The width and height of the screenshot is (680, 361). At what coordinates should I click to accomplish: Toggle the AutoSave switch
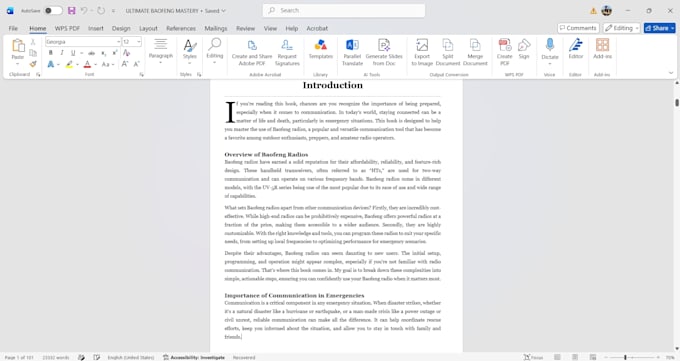coord(53,10)
